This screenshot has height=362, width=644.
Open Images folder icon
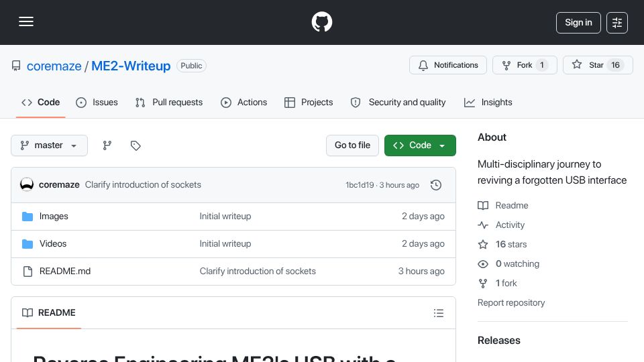[x=28, y=217]
